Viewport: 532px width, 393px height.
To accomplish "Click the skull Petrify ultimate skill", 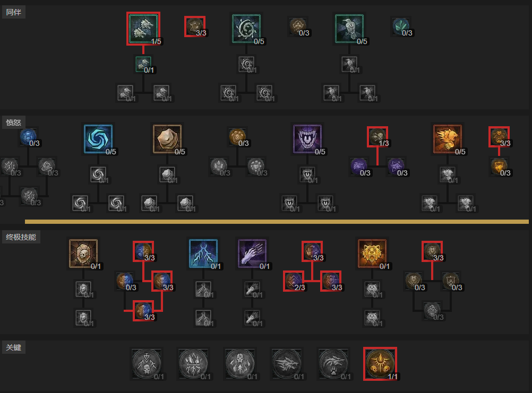I will pyautogui.click(x=83, y=254).
